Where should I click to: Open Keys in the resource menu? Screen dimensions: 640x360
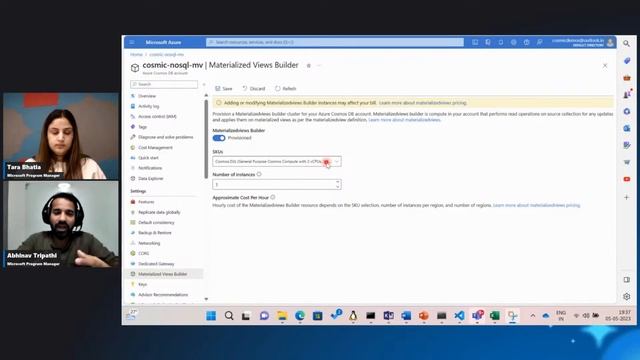point(142,284)
